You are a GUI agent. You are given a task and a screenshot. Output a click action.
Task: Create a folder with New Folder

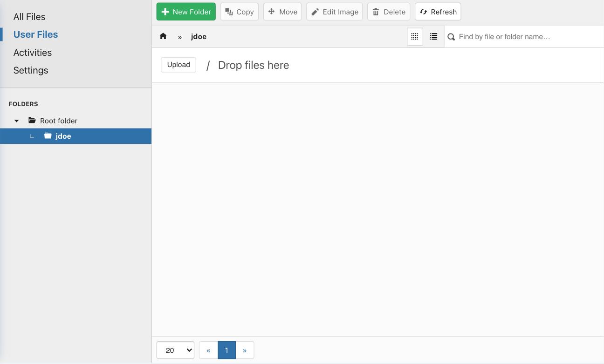click(186, 12)
